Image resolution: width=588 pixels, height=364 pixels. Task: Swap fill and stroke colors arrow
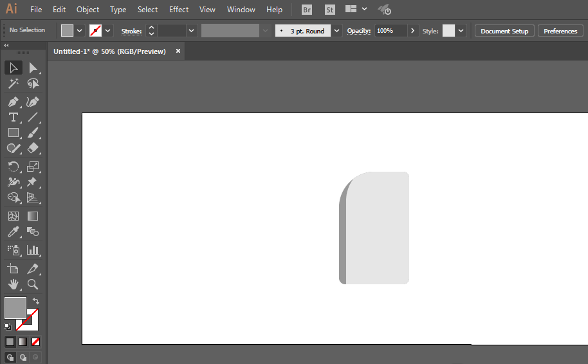click(x=36, y=300)
